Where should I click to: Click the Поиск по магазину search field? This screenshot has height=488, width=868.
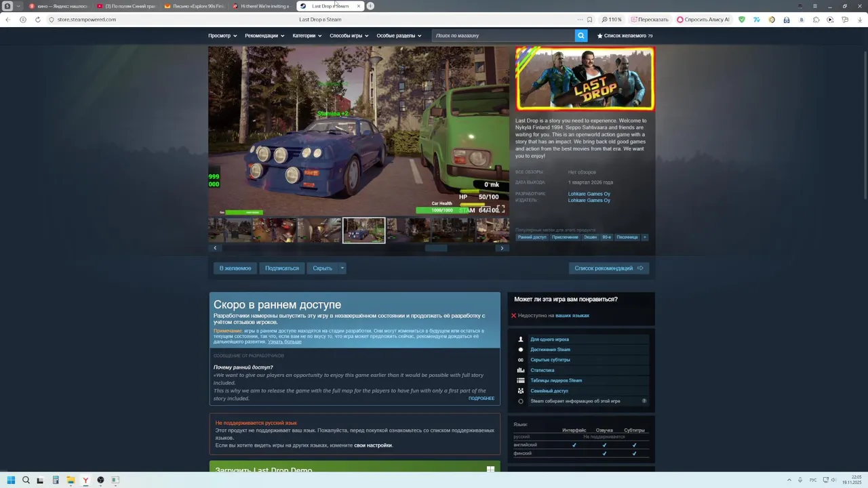[x=503, y=35]
